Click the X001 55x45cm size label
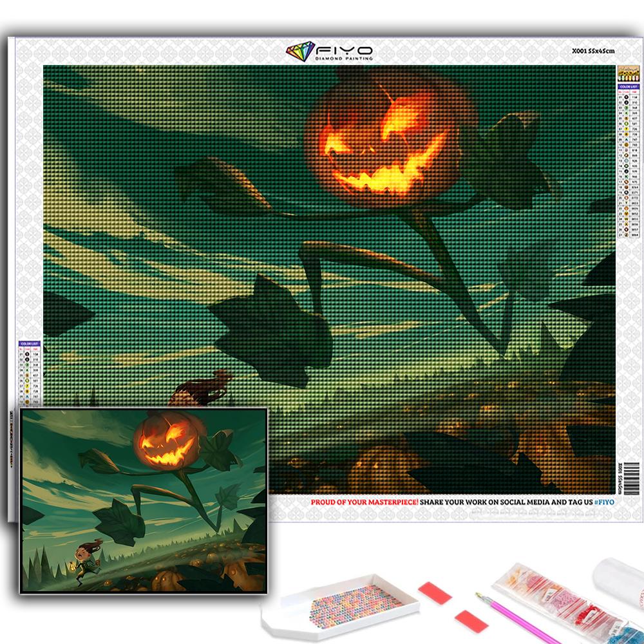644x644 pixels. [592, 50]
